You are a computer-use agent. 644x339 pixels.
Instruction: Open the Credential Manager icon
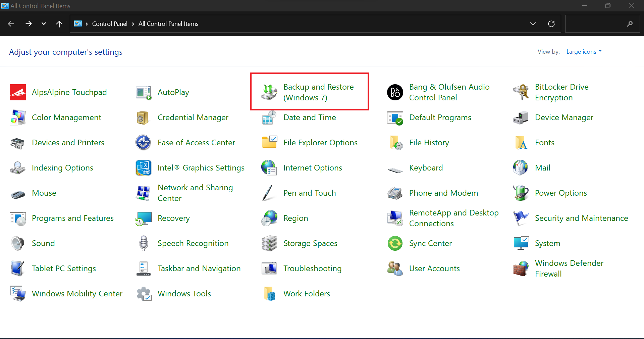(x=144, y=117)
